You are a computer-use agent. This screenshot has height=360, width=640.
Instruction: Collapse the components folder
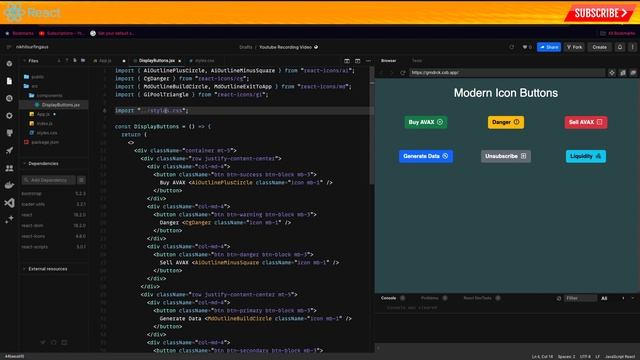point(45,96)
